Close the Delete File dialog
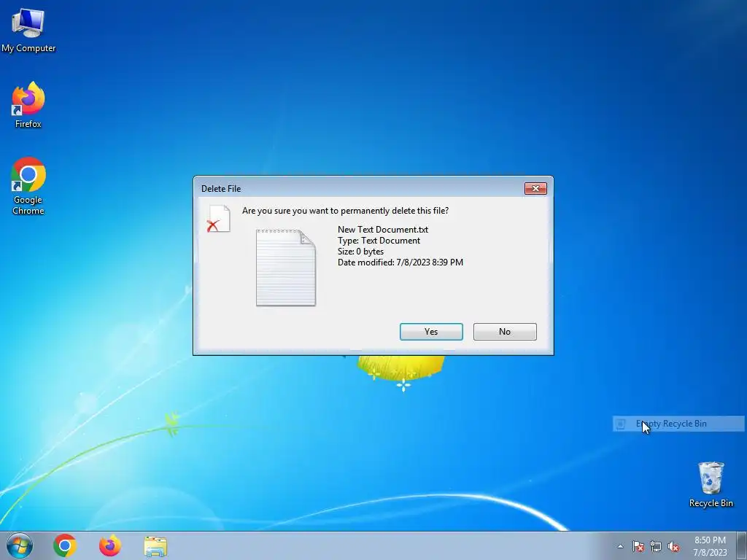This screenshot has width=747, height=560. pos(535,189)
